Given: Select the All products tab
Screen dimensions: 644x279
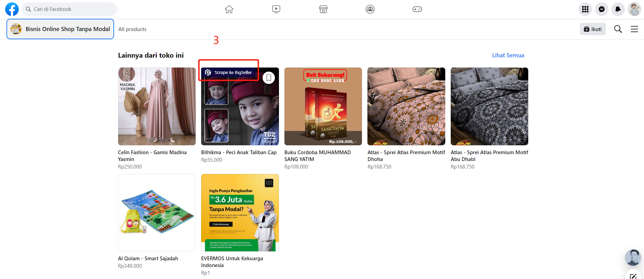Looking at the screenshot, I should (132, 29).
